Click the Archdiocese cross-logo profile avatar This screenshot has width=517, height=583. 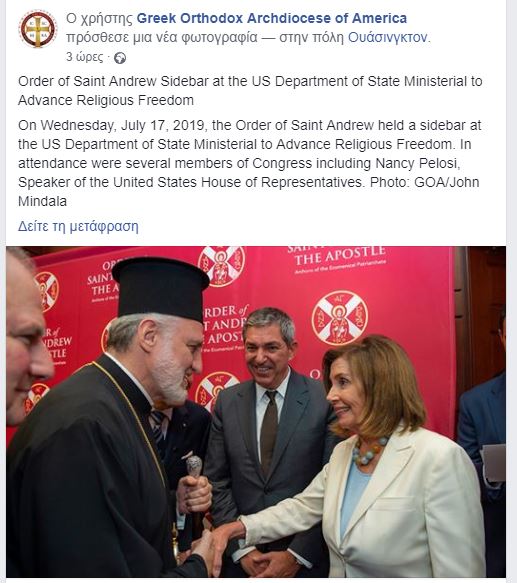(38, 29)
